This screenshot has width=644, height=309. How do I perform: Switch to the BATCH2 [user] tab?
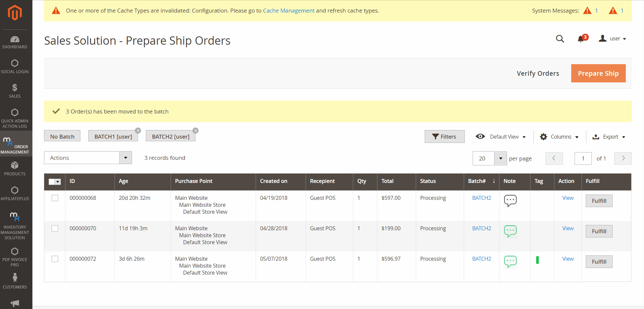pyautogui.click(x=171, y=136)
